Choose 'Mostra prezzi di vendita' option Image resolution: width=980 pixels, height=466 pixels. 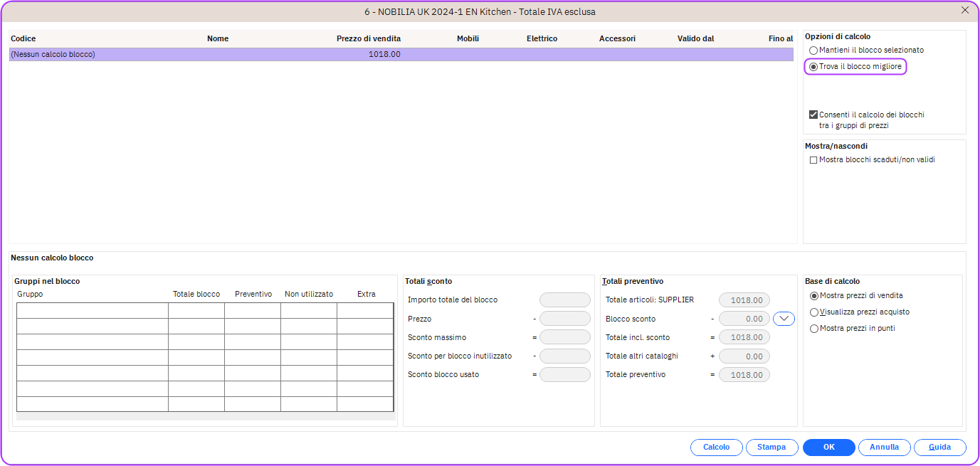814,296
